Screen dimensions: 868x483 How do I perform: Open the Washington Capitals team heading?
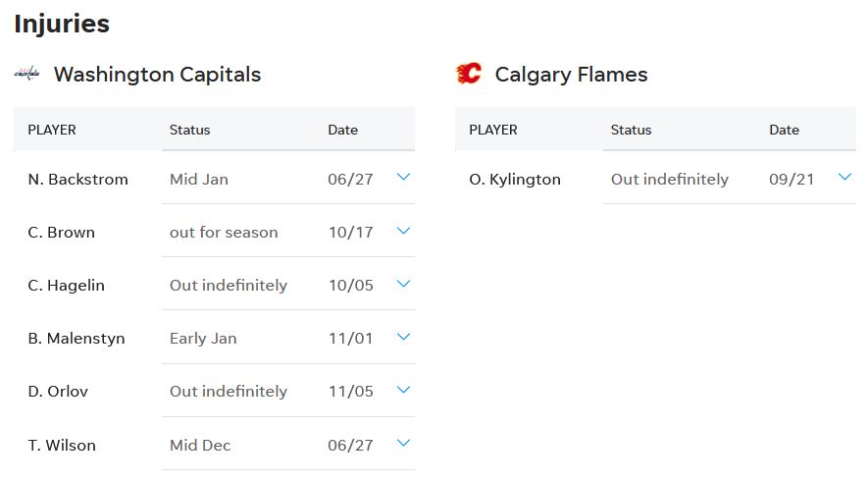point(157,75)
